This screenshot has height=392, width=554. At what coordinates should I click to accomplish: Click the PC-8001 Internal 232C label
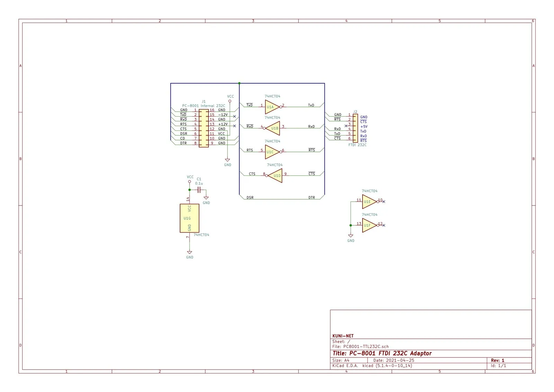pos(204,106)
